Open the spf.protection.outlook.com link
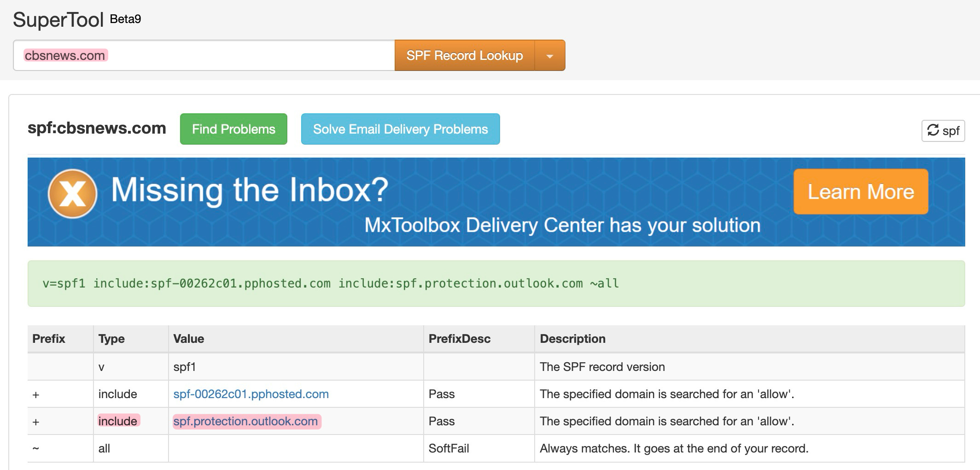This screenshot has width=980, height=470. (245, 422)
